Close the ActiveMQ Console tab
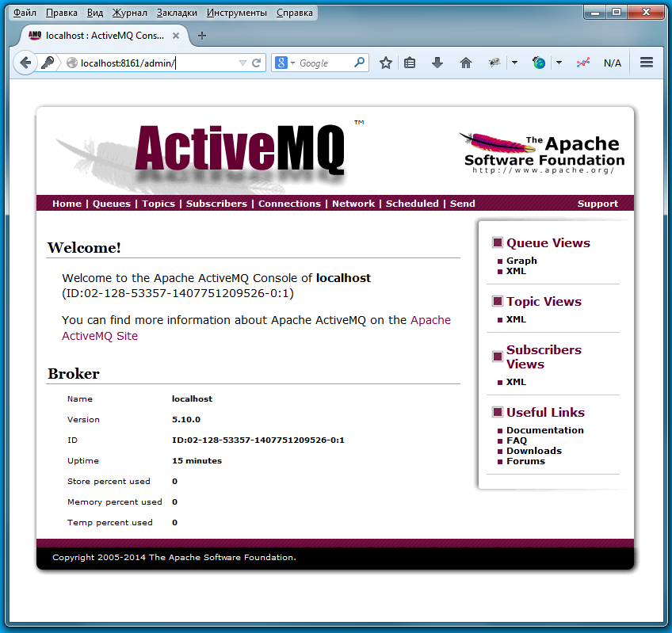The width and height of the screenshot is (672, 633). [x=176, y=36]
